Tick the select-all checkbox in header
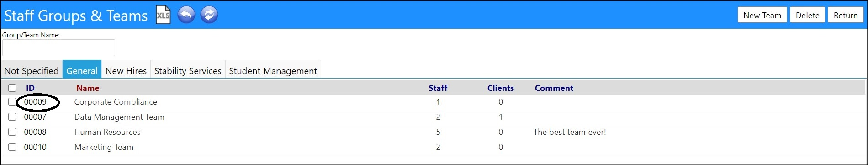 point(12,88)
